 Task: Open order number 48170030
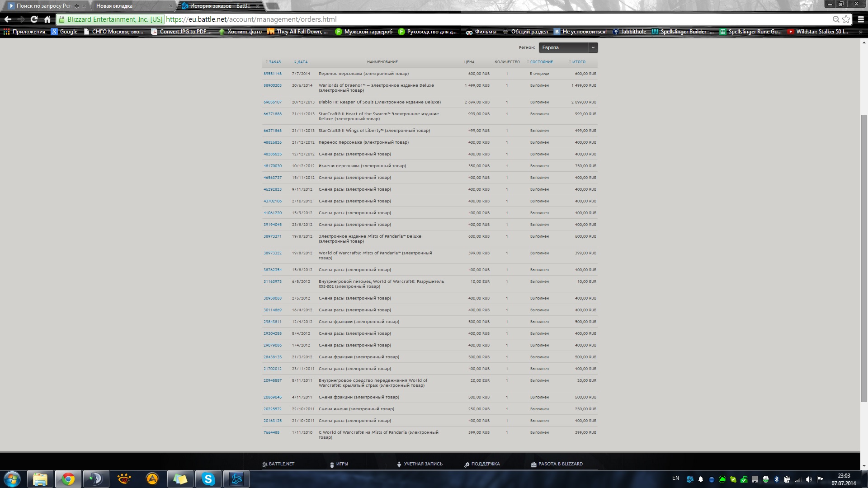click(x=273, y=166)
